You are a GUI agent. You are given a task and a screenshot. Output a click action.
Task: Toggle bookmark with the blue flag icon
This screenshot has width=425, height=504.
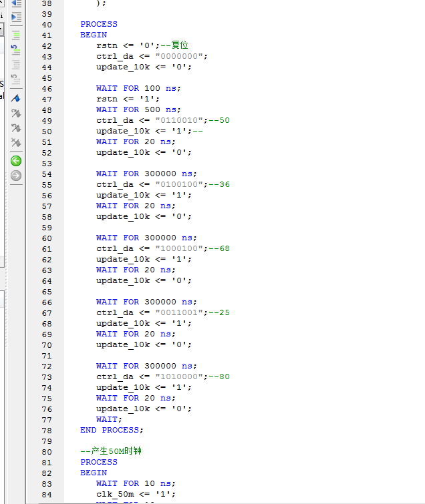(16, 98)
